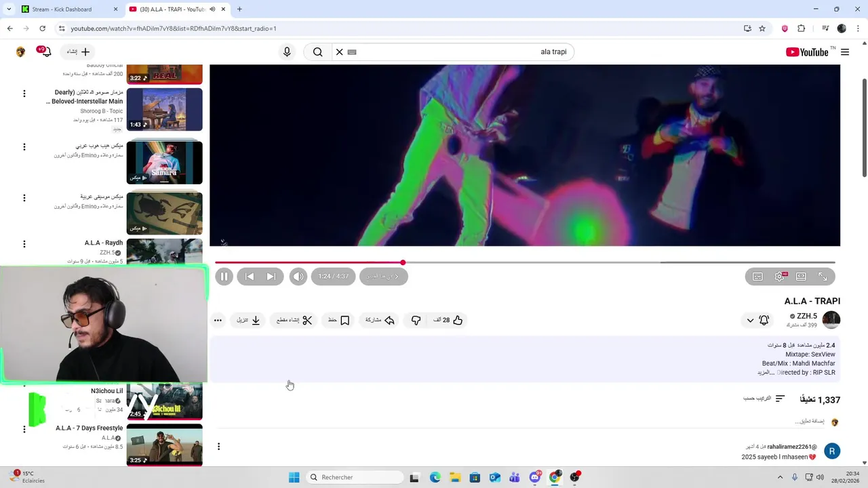Open the create video button
This screenshot has height=488, width=868.
coord(79,52)
